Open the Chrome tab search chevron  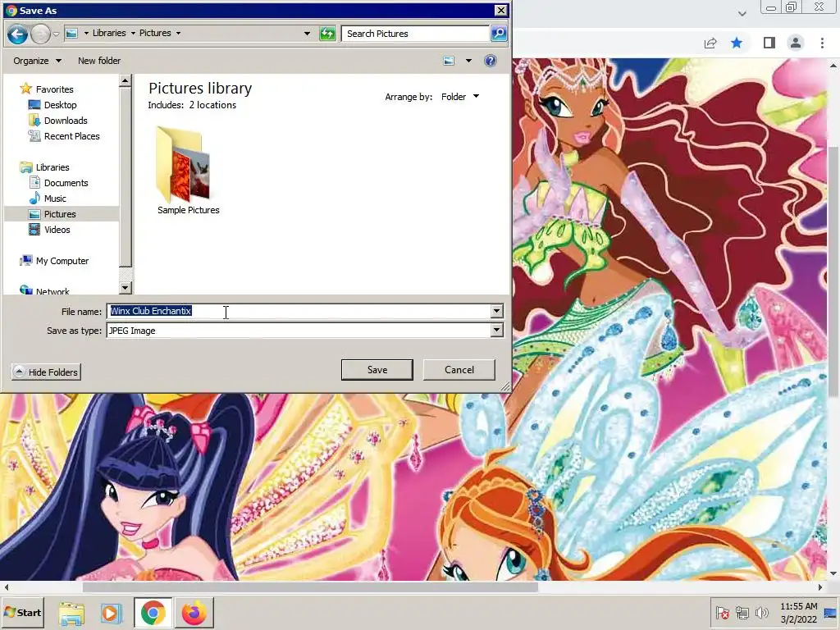tap(742, 13)
